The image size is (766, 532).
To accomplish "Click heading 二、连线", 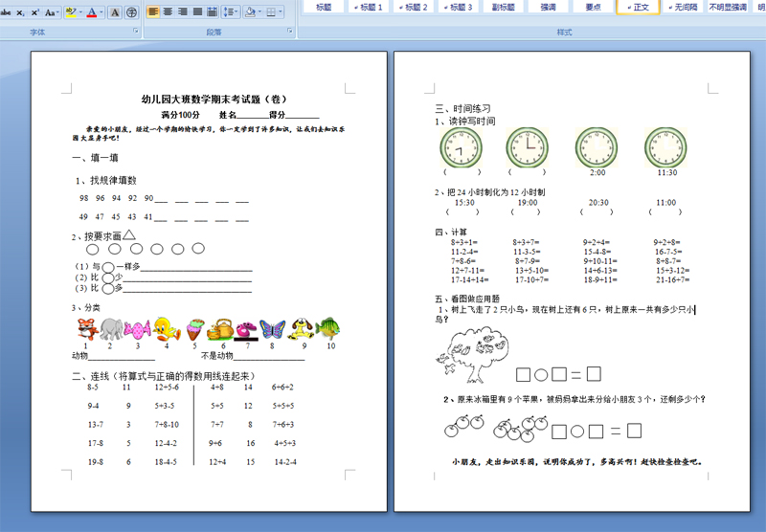I will 163,376.
